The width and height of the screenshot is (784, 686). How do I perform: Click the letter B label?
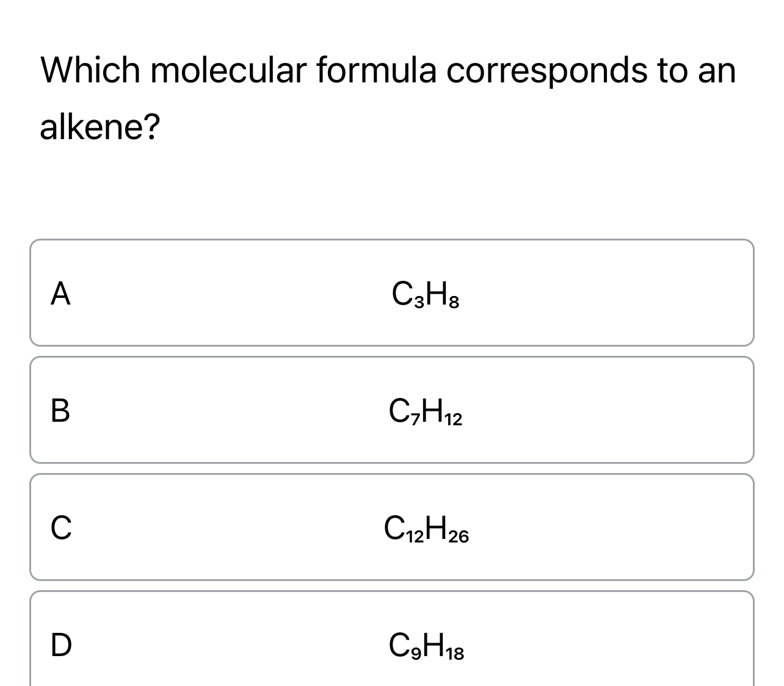[61, 411]
